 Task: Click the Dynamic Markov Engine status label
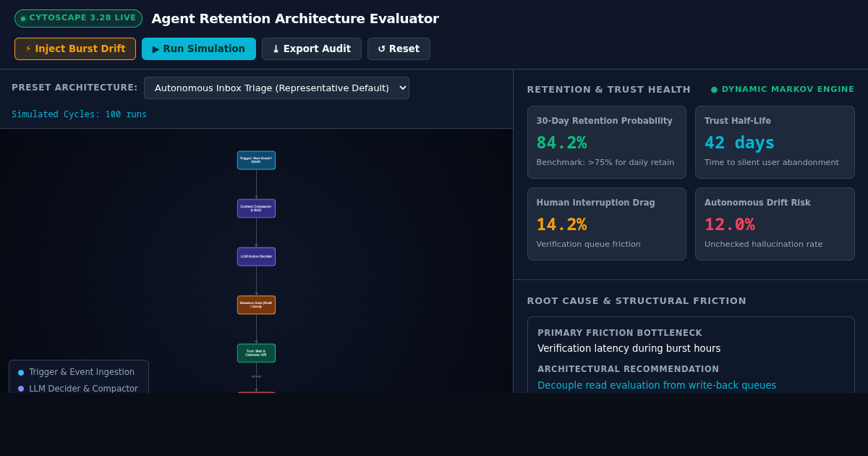(x=783, y=90)
